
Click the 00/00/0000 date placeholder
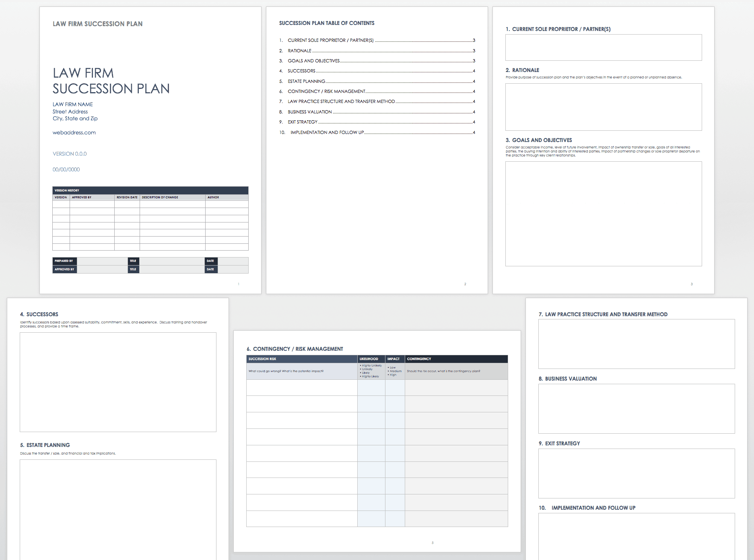click(66, 169)
